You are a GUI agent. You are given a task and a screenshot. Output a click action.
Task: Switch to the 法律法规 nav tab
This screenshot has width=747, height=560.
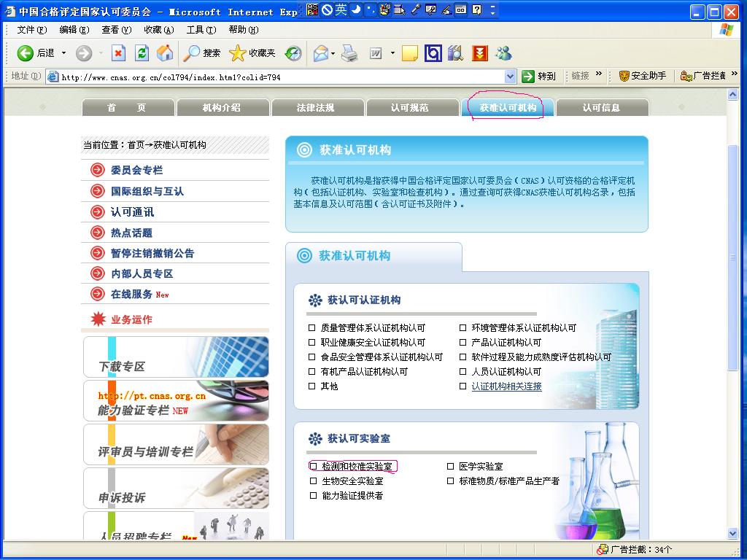point(318,107)
